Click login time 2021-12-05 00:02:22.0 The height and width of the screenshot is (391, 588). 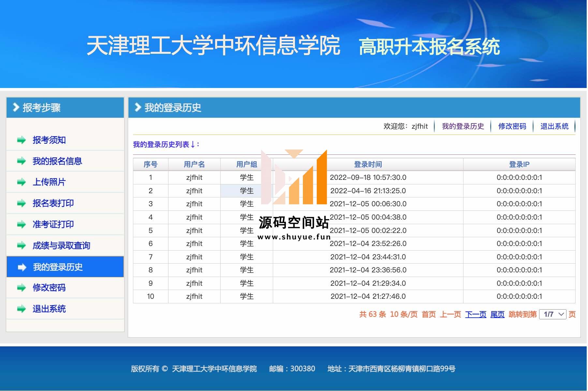(368, 231)
